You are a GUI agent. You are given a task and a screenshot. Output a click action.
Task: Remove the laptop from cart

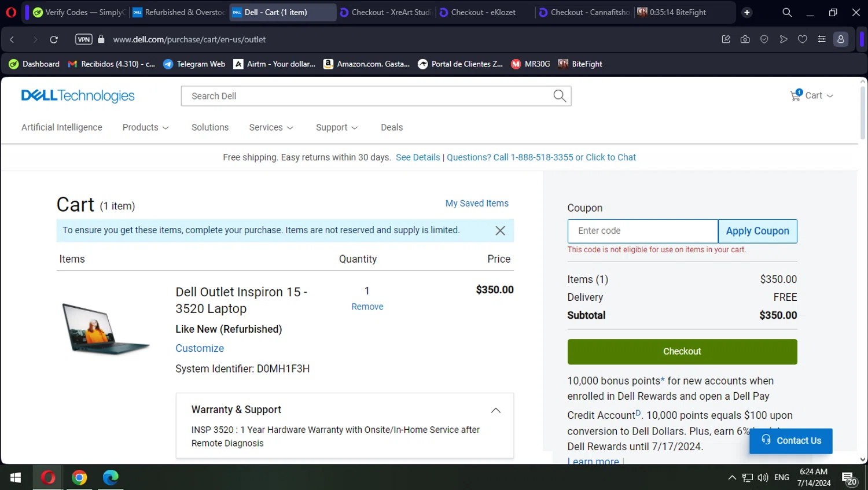point(367,307)
